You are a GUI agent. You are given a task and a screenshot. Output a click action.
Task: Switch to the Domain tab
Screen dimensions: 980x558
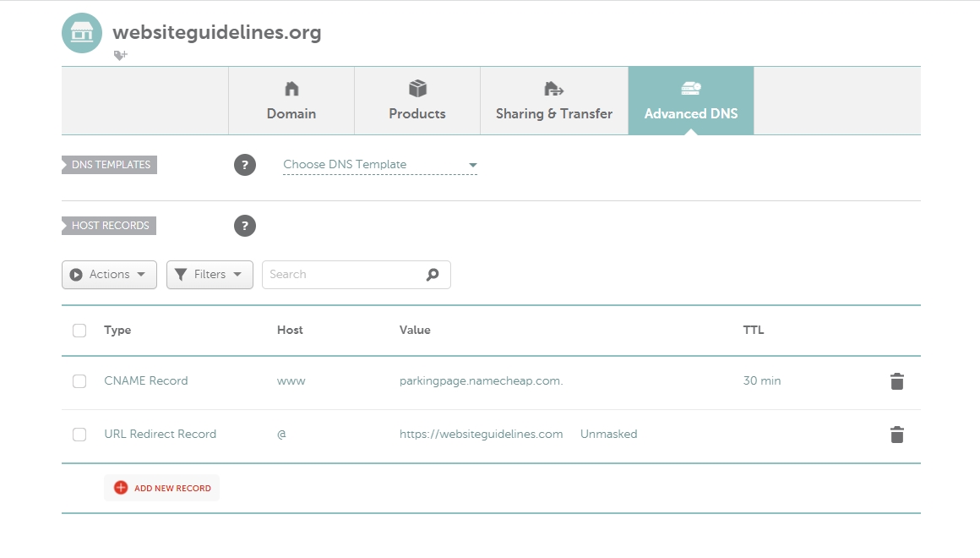pyautogui.click(x=291, y=101)
